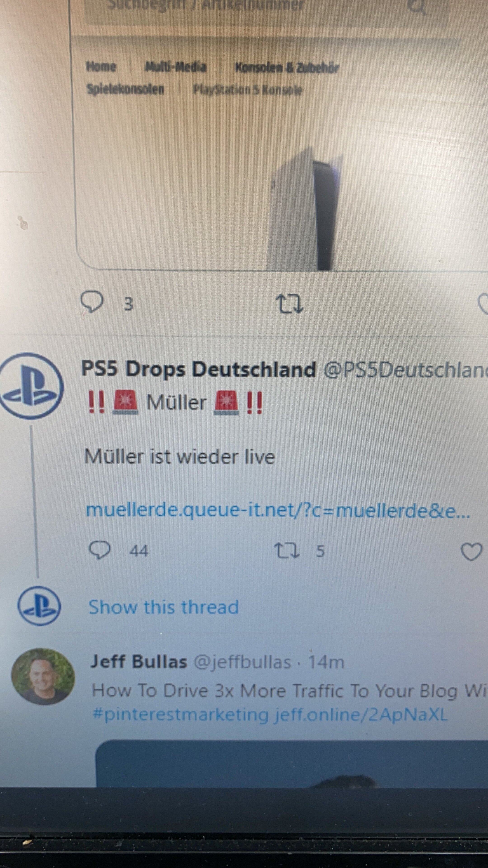Click small PlayStation avatar beside Show this thread
This screenshot has width=488, height=868.
click(x=39, y=606)
